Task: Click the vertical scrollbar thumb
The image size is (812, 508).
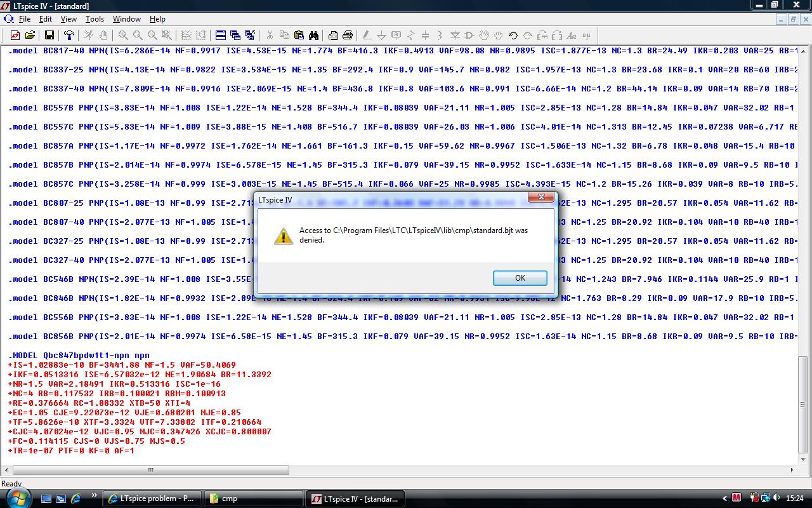Action: pos(804,404)
